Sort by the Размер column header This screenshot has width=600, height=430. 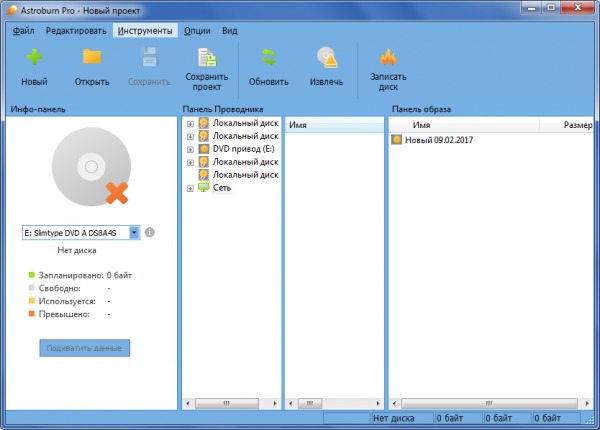[x=577, y=125]
